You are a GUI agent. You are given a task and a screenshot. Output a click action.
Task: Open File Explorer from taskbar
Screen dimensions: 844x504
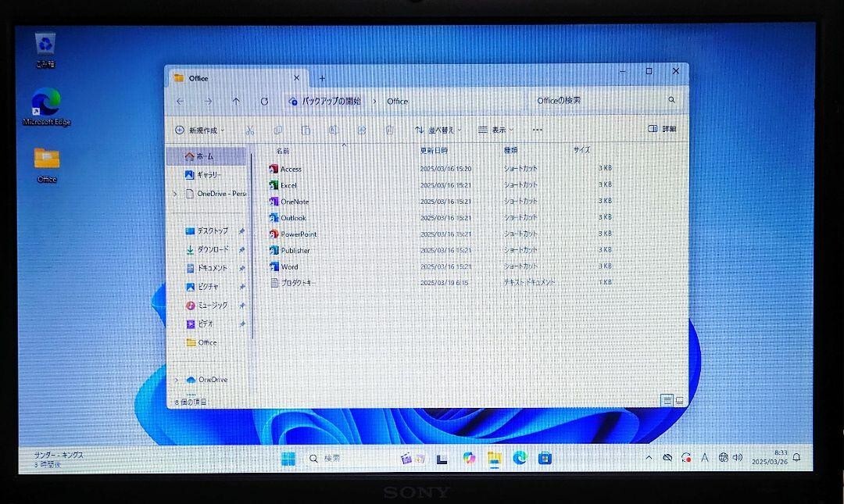494,458
